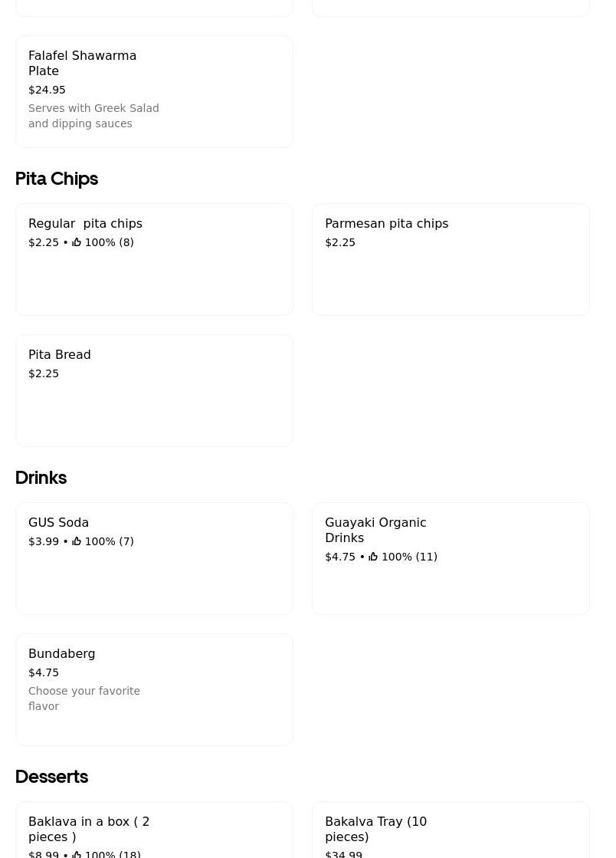This screenshot has height=858, width=616.
Task: Click the $24.95 Falafel Shawarma Plate price
Action: pos(47,90)
